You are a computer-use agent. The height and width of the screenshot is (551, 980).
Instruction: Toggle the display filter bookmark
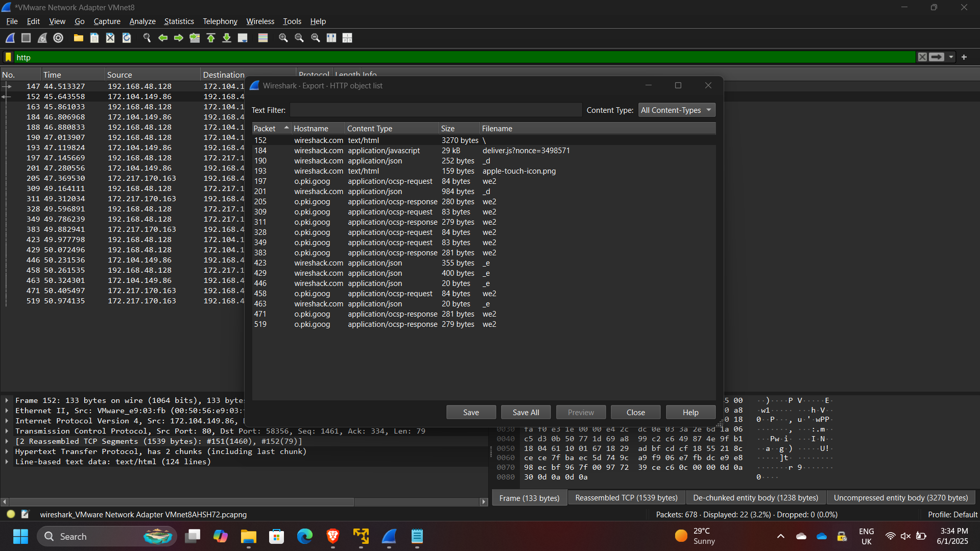(8, 57)
